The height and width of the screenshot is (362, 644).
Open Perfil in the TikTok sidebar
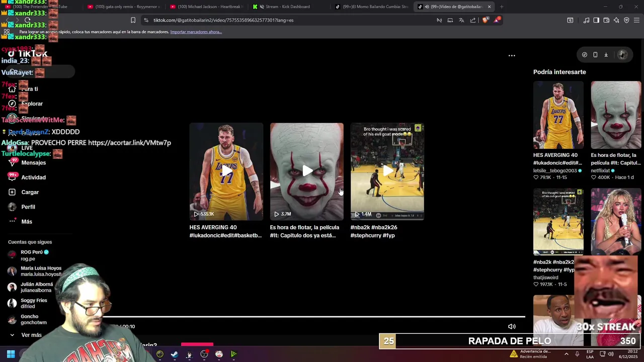tap(28, 207)
